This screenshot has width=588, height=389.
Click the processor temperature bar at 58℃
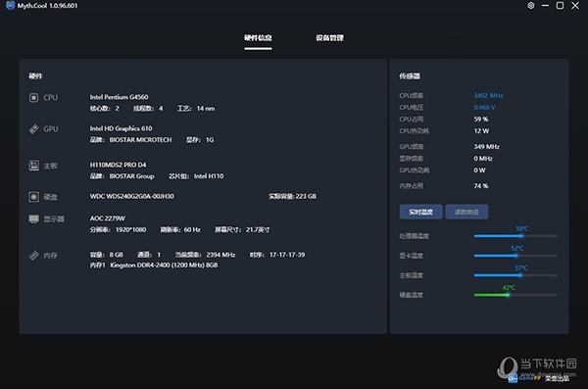pyautogui.click(x=515, y=236)
